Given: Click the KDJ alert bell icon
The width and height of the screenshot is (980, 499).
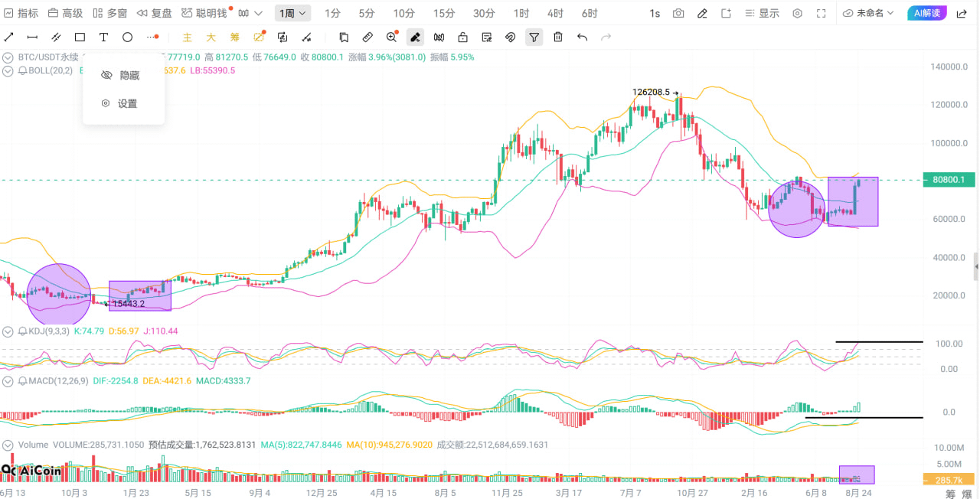Looking at the screenshot, I should pos(23,331).
